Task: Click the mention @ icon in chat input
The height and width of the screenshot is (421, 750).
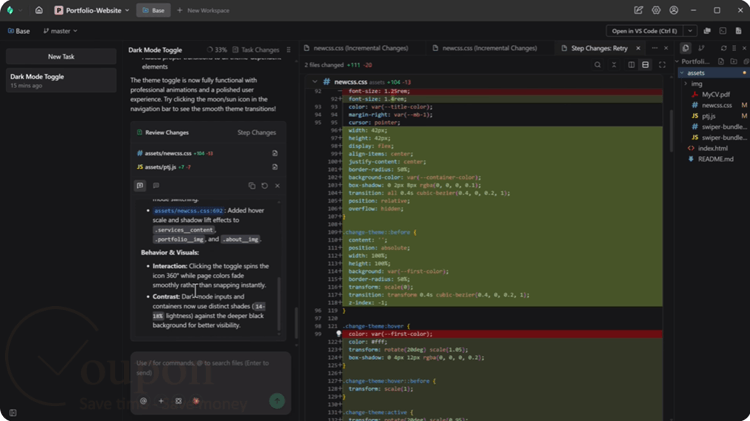Action: pyautogui.click(x=143, y=401)
